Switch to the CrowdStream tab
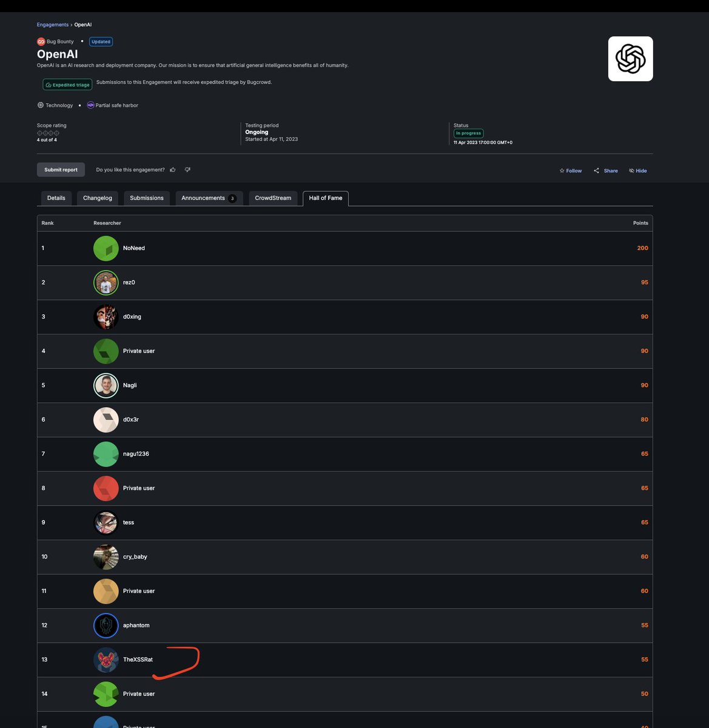Image resolution: width=709 pixels, height=728 pixels. (273, 198)
